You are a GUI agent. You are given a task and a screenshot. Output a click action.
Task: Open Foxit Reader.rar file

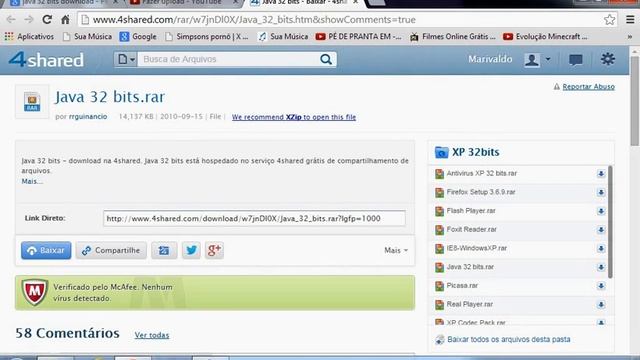click(x=471, y=229)
